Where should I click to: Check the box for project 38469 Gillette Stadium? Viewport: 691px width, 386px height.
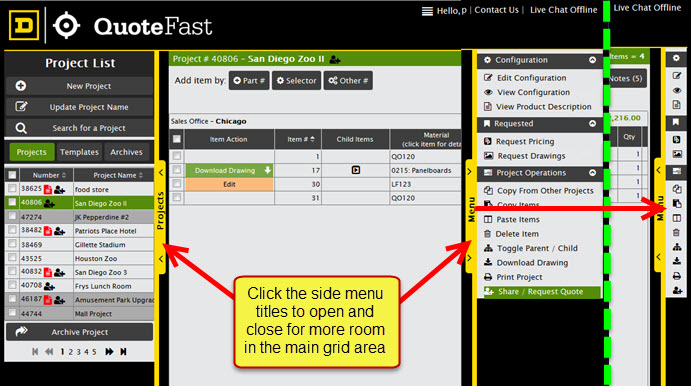(x=12, y=244)
